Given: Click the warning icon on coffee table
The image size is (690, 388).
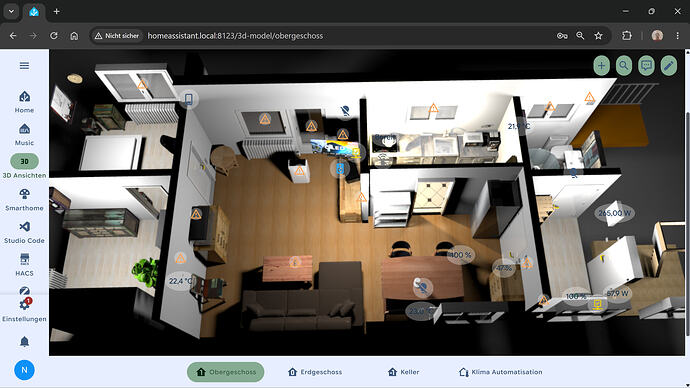Looking at the screenshot, I should point(295,262).
